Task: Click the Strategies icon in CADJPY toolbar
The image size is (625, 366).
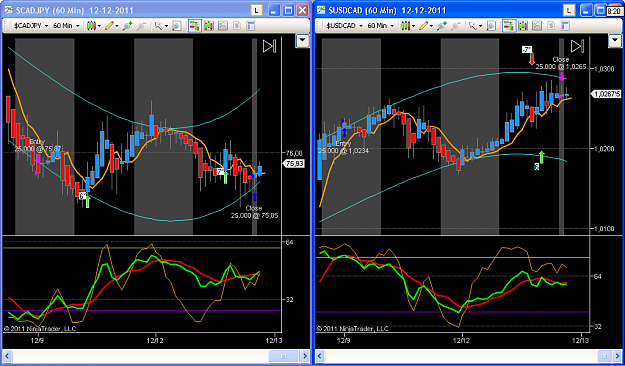Action: coord(237,26)
